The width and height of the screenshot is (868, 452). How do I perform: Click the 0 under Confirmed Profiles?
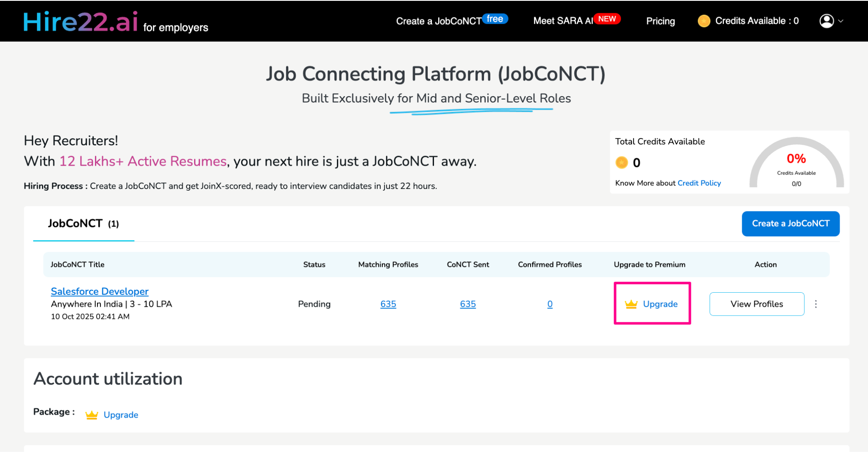click(x=549, y=304)
